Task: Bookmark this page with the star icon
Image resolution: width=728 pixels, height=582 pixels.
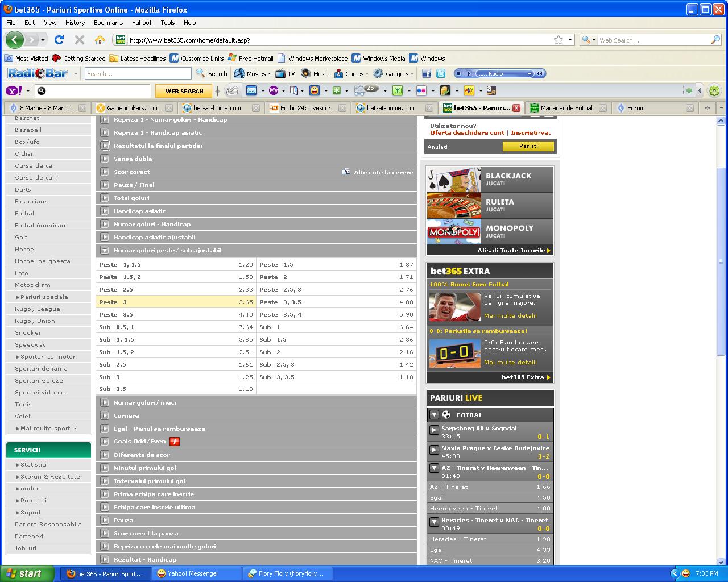Action: click(559, 40)
